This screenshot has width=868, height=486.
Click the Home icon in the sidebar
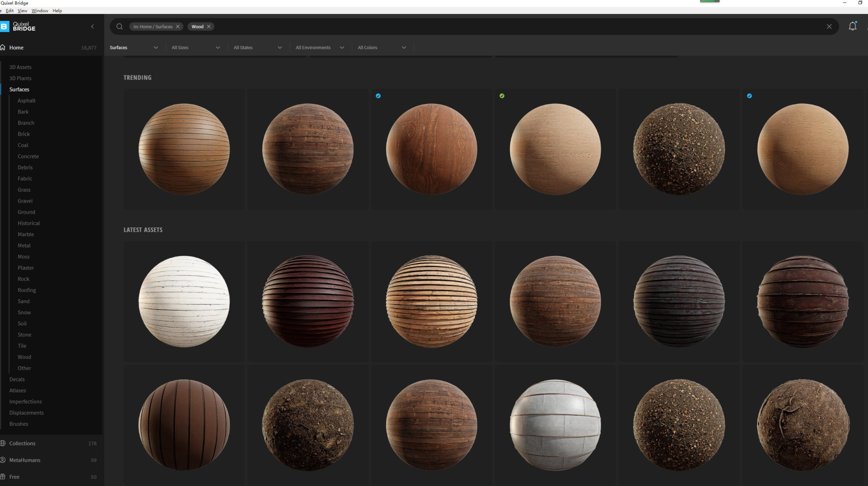point(3,48)
